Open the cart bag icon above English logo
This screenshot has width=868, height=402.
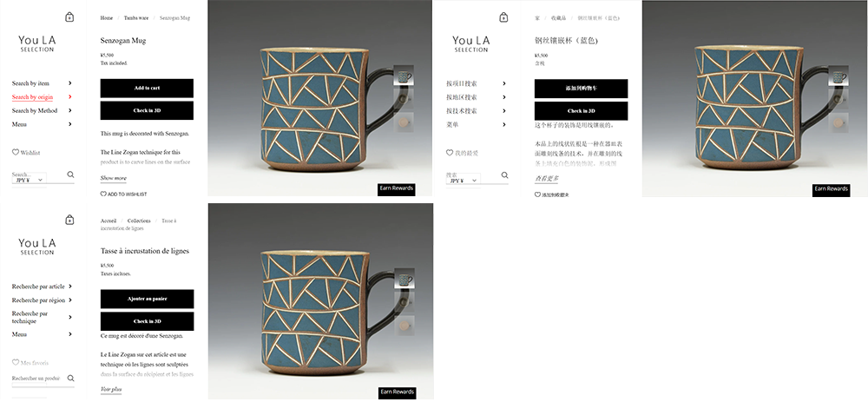point(69,17)
